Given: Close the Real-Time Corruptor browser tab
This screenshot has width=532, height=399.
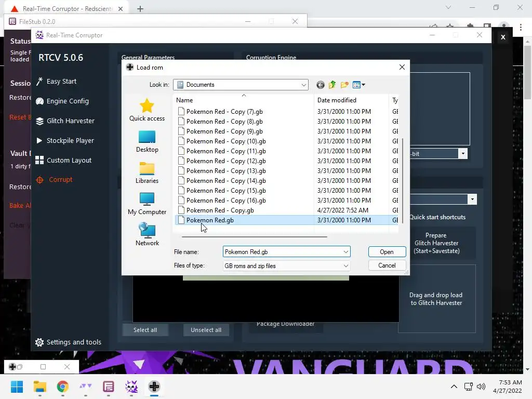Looking at the screenshot, I should coord(121,9).
